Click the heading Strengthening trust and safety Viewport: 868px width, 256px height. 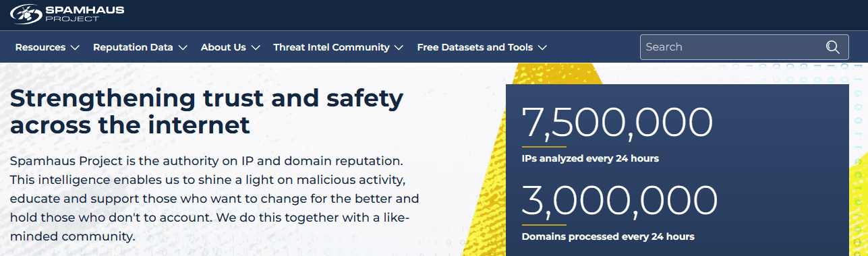pos(206,112)
